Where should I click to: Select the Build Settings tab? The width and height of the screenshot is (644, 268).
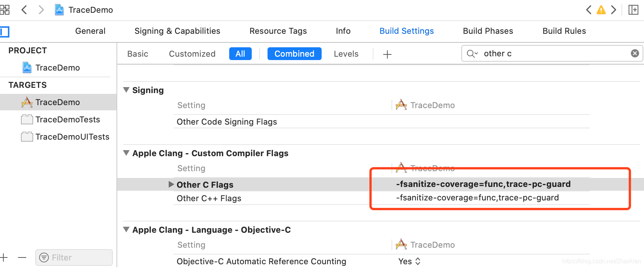407,31
